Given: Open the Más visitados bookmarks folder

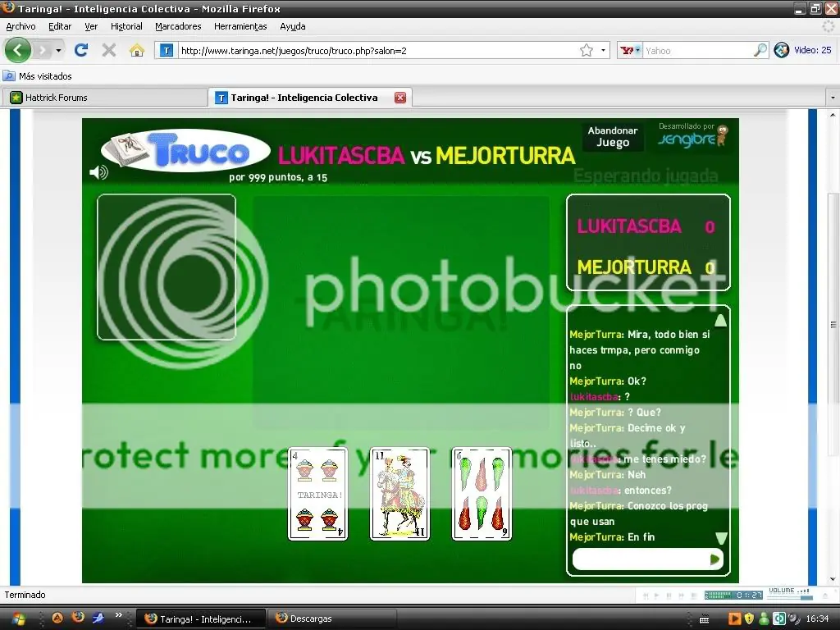Looking at the screenshot, I should (38, 76).
